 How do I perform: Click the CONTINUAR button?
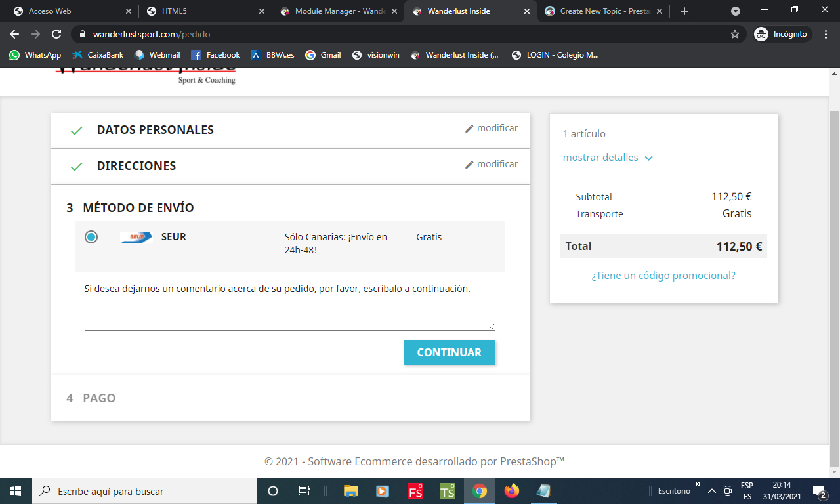(x=450, y=352)
